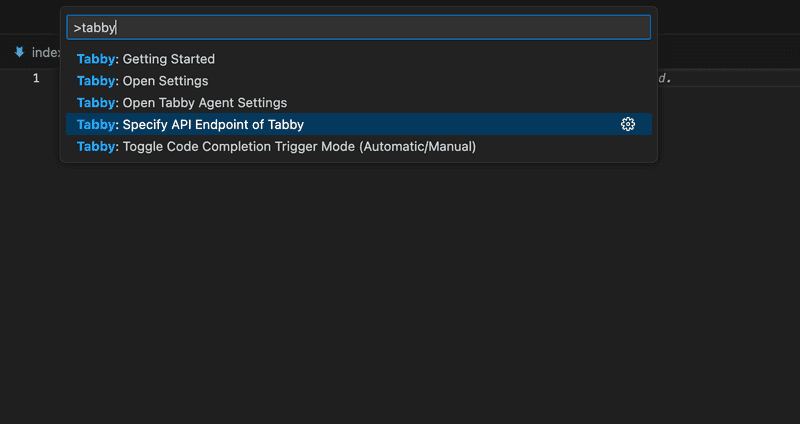Select Toggle Code Completion Trigger Mode command

point(358,146)
